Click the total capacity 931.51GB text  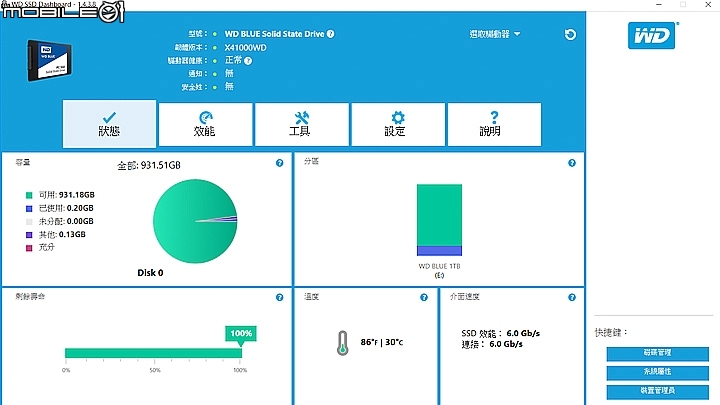pos(149,165)
